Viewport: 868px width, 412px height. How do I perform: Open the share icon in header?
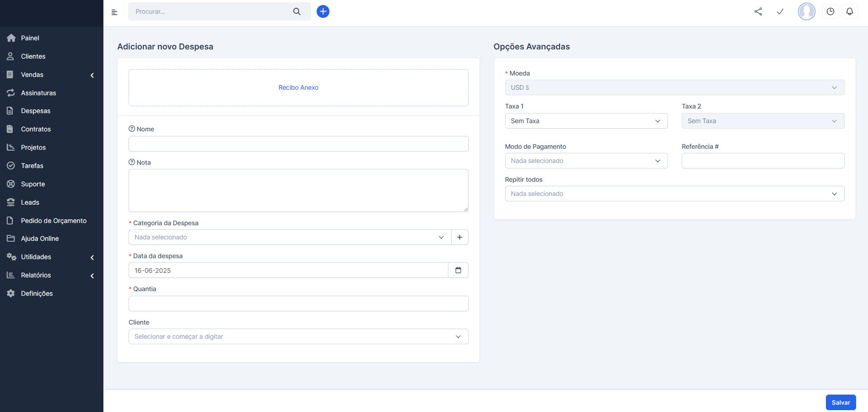(x=758, y=11)
